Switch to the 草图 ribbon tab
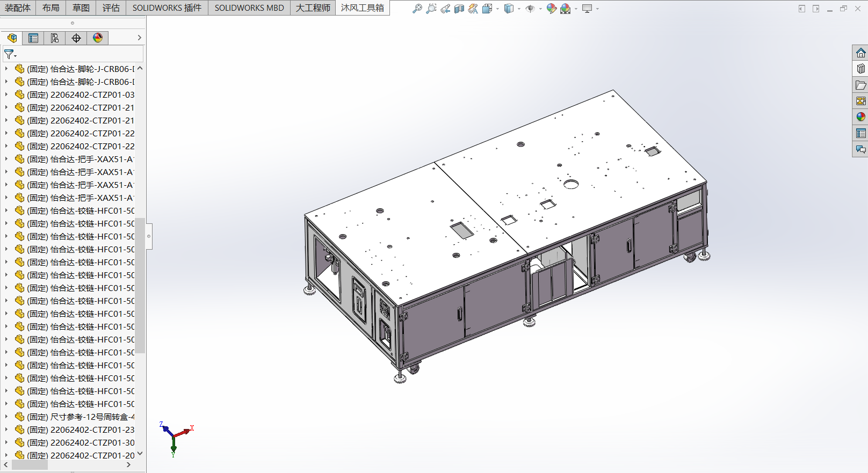 point(81,8)
